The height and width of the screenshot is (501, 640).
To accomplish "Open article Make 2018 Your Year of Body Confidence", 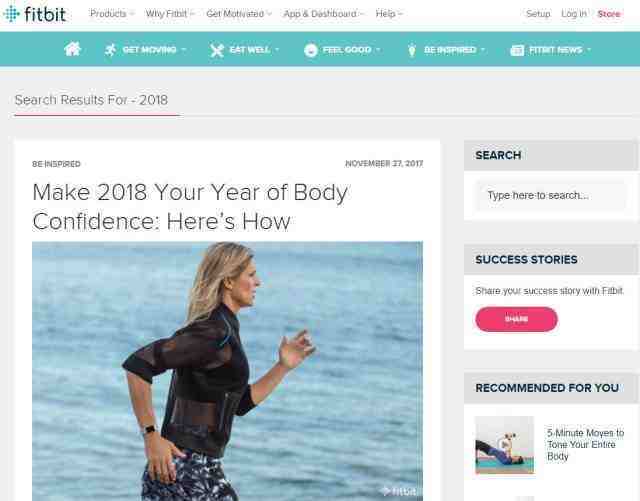I will point(190,207).
